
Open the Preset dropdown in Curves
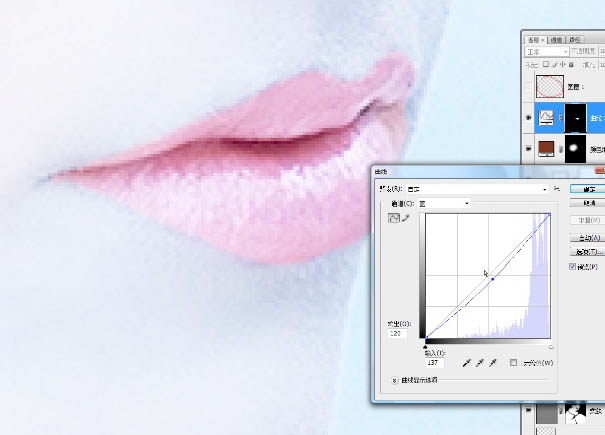click(478, 189)
